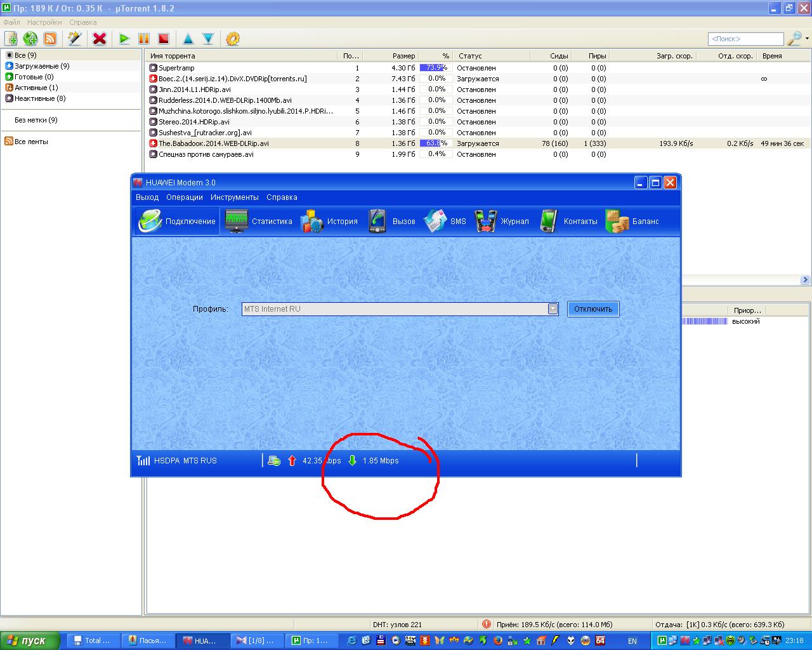Switch to the SMS tab in HUAWEI Modem
The height and width of the screenshot is (650, 812).
[x=445, y=222]
